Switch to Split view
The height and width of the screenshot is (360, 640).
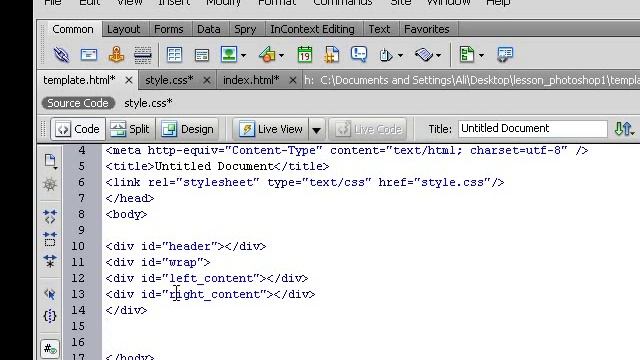(130, 129)
